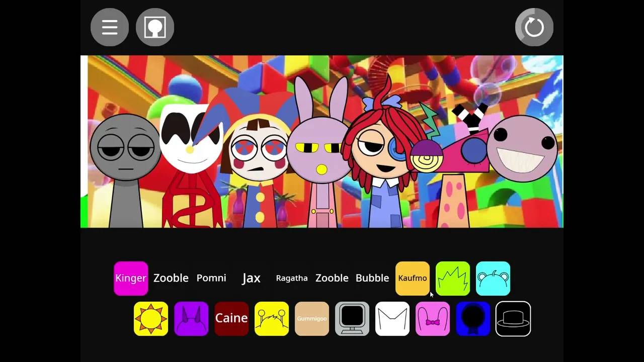The height and width of the screenshot is (362, 644).
Task: Select the white cat ears icon
Action: 392,318
